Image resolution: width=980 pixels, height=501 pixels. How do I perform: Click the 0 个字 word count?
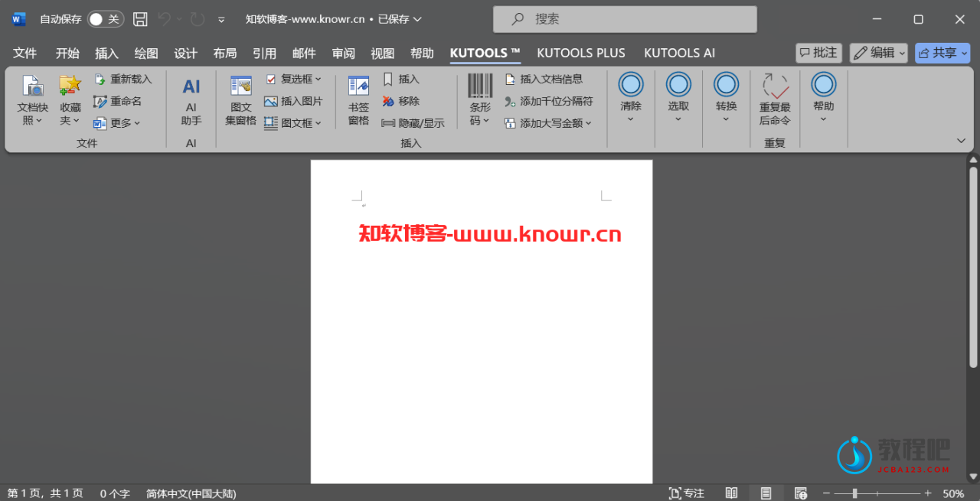(115, 493)
